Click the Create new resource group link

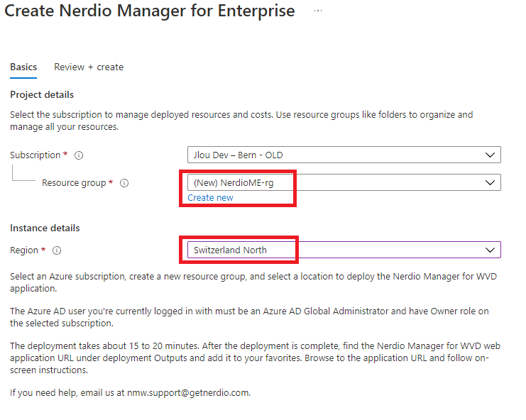(x=210, y=198)
